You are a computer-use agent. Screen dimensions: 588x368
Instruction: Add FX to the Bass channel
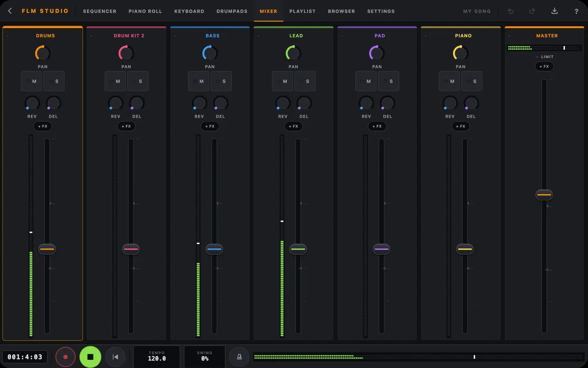(x=210, y=126)
